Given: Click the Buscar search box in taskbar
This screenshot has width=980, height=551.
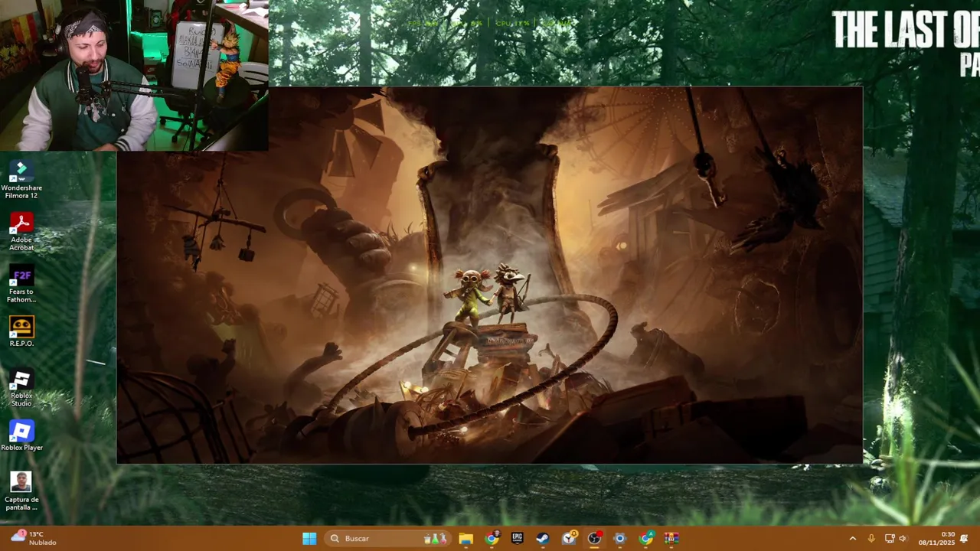Looking at the screenshot, I should point(387,539).
